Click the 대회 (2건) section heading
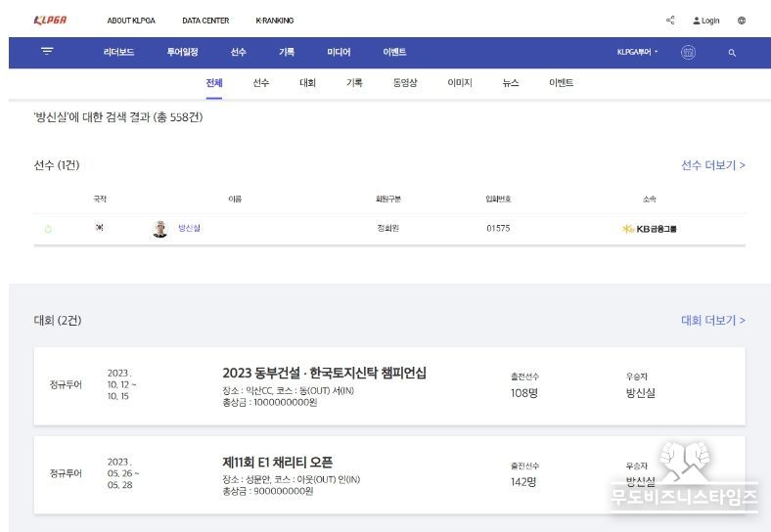The width and height of the screenshot is (771, 532). (58, 321)
